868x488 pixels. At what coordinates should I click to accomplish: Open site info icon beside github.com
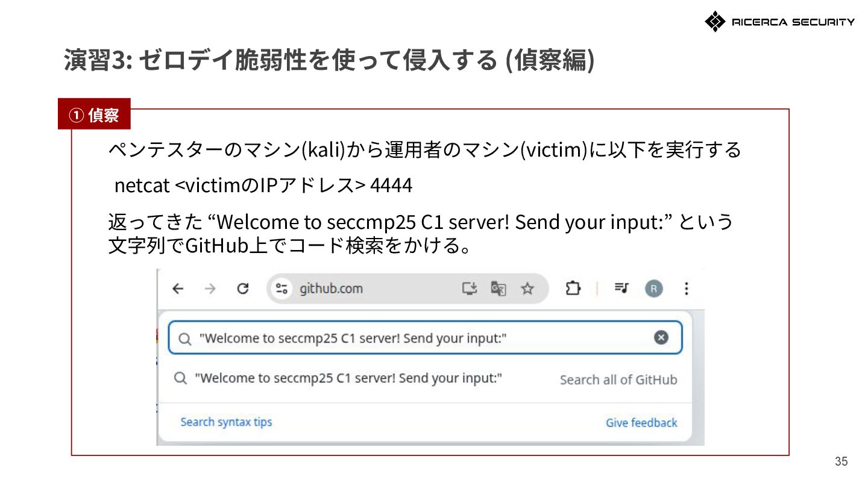282,289
